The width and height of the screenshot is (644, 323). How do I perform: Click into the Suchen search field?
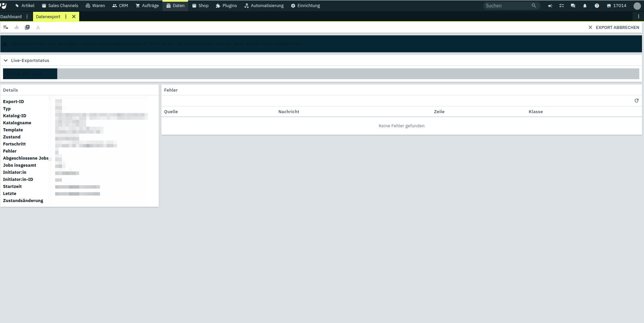coord(507,6)
